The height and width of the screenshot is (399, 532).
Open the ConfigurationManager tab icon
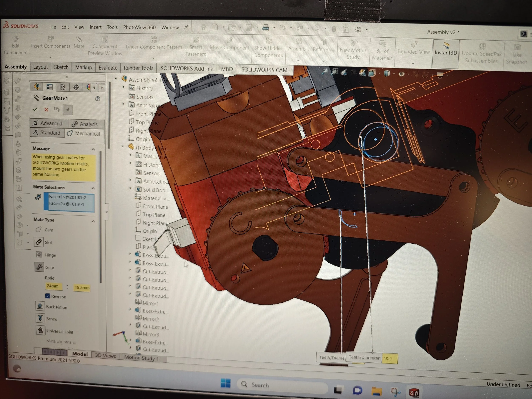(63, 87)
